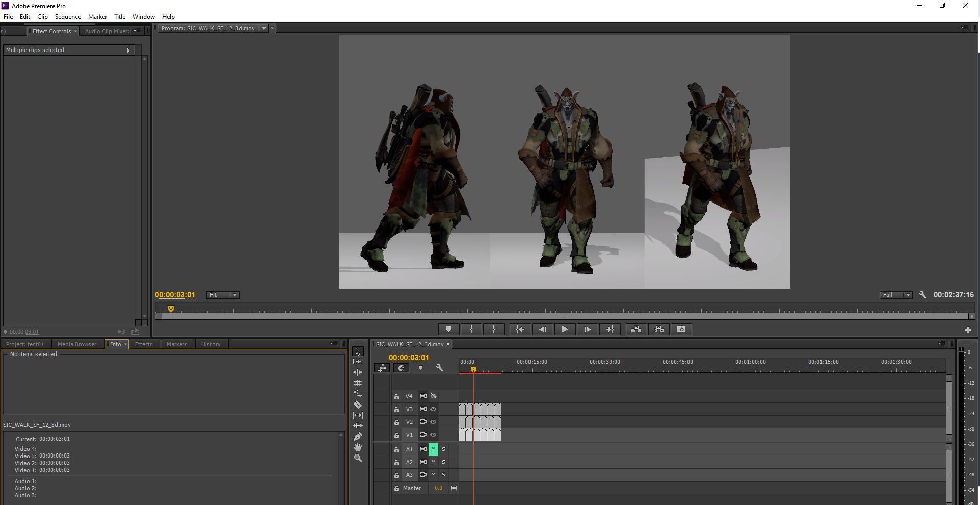Open Program sequence selector dropdown arrow
980x505 pixels.
click(x=264, y=28)
